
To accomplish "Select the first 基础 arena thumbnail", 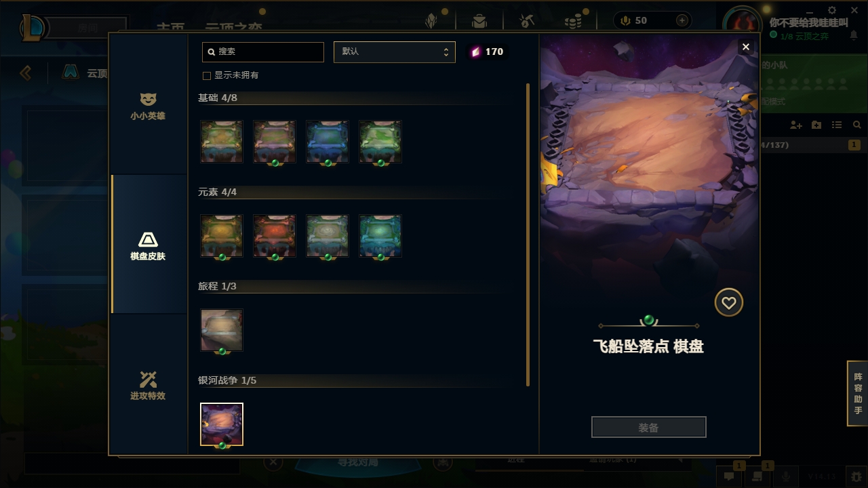I will click(x=222, y=142).
